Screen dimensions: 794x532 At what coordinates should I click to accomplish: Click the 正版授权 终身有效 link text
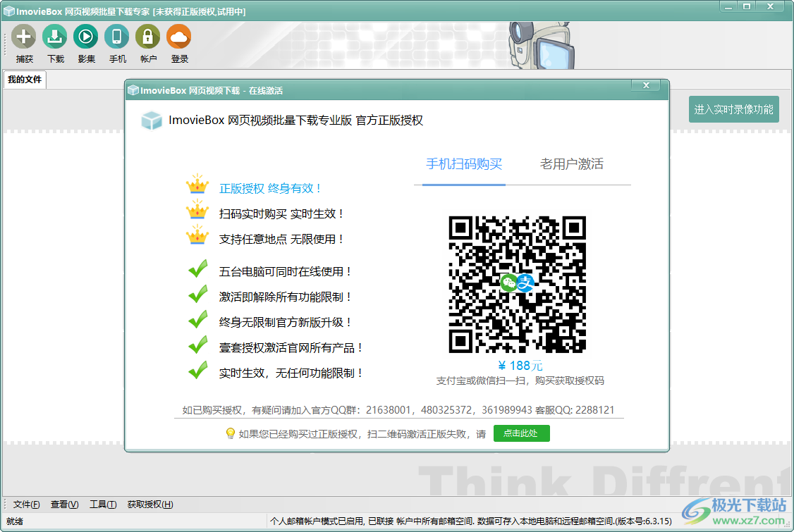[270, 188]
